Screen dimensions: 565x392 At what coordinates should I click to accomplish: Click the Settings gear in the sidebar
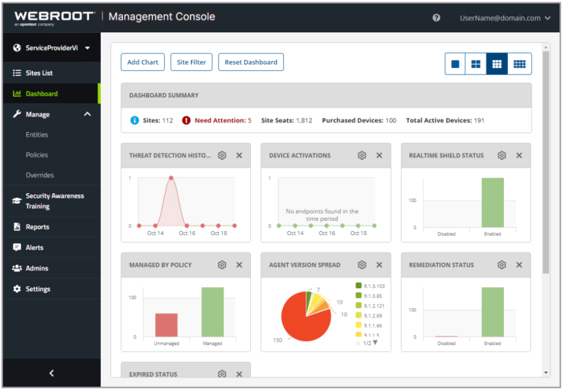click(x=17, y=289)
